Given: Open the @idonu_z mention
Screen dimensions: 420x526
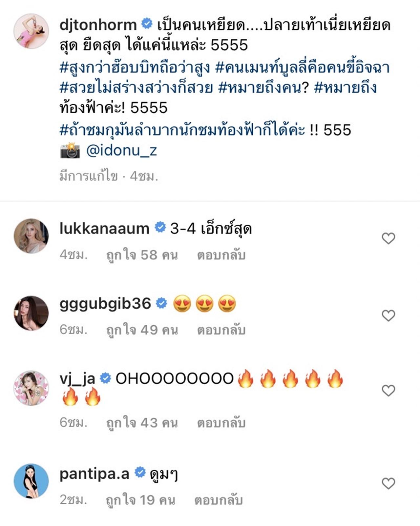Looking at the screenshot, I should click(x=121, y=151).
